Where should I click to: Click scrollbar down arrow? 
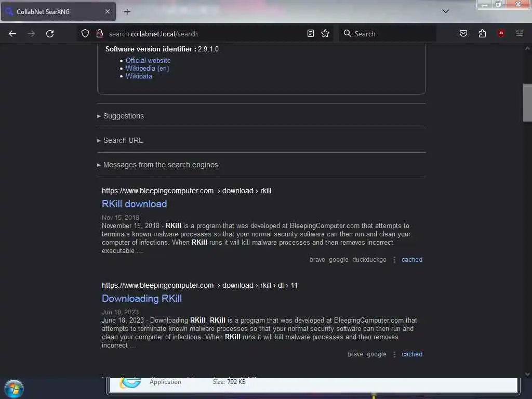tap(527, 374)
